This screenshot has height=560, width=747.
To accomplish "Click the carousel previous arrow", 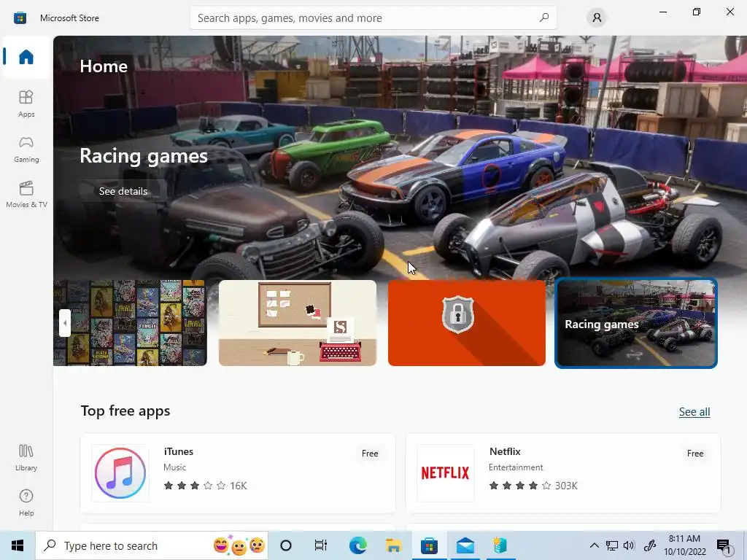I will 65,323.
